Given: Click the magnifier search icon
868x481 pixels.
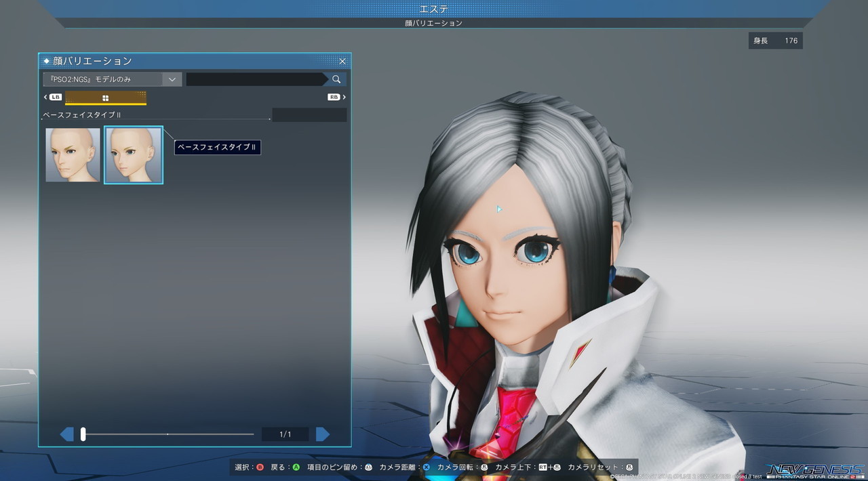Looking at the screenshot, I should point(336,79).
